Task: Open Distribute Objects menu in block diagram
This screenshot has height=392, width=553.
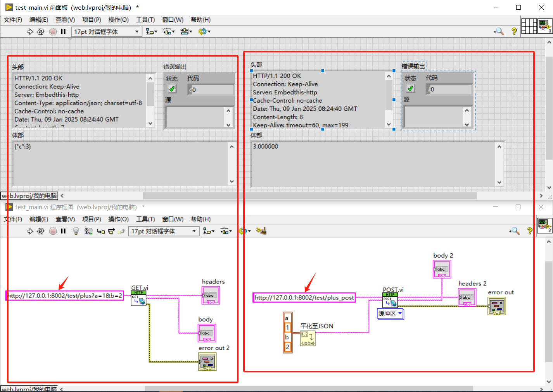Action: (226, 231)
